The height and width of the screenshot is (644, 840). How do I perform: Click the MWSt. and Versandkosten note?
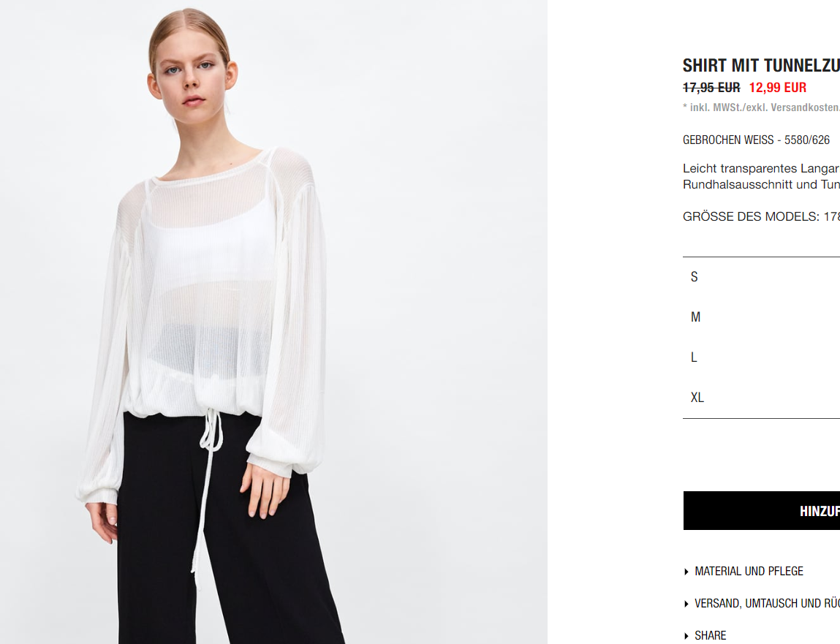[x=761, y=107]
